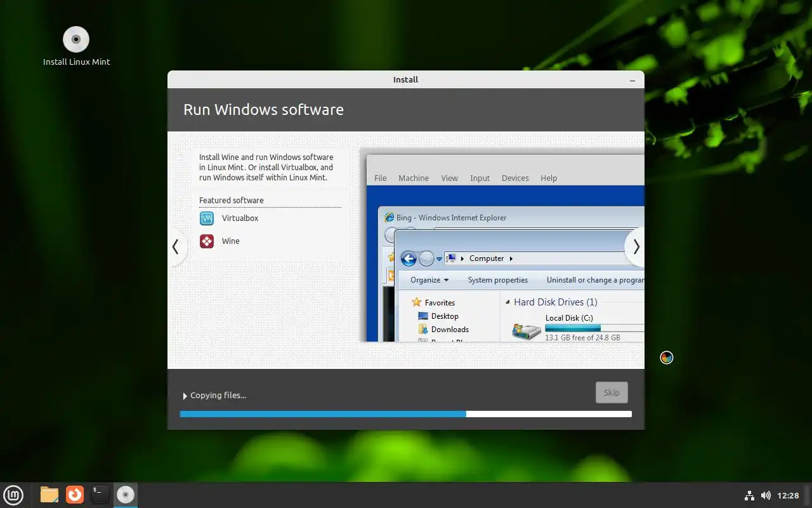
Task: Select the Install task in the panel
Action: point(126,495)
